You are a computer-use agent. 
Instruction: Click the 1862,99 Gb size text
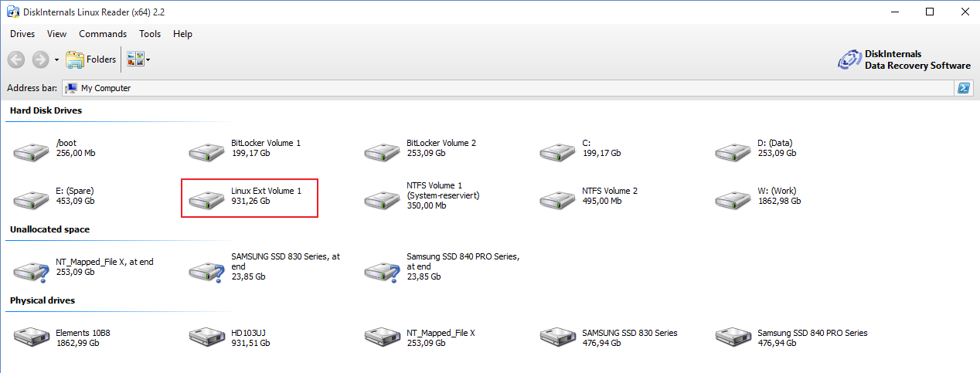tap(78, 343)
